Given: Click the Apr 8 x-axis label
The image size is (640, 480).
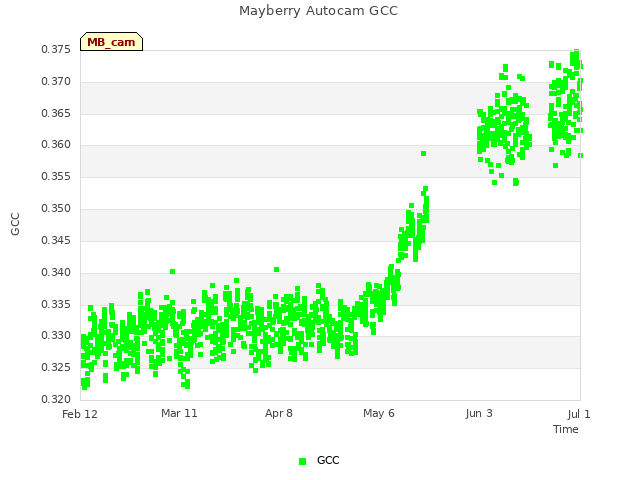Looking at the screenshot, I should (x=279, y=413).
